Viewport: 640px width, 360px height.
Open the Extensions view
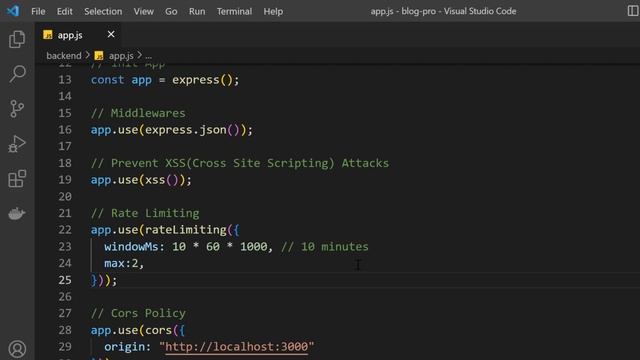(x=17, y=179)
